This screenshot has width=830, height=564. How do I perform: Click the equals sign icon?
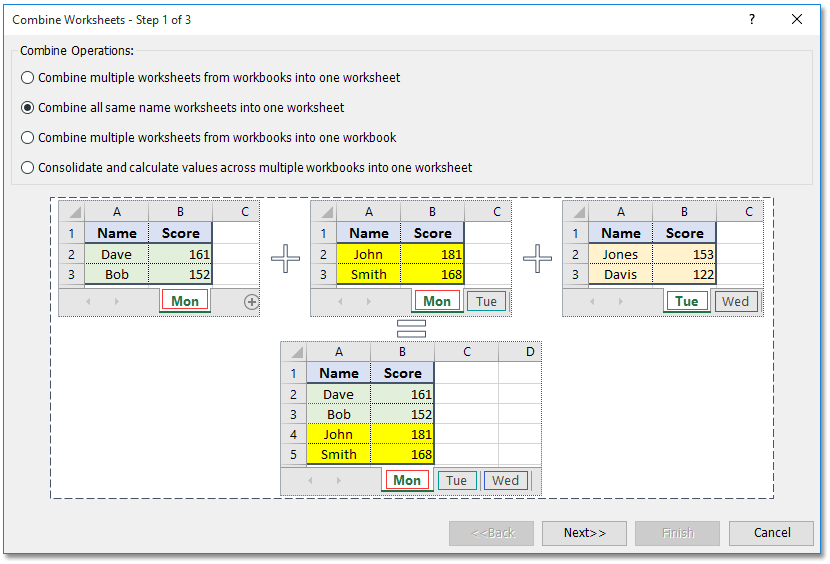coord(411,329)
